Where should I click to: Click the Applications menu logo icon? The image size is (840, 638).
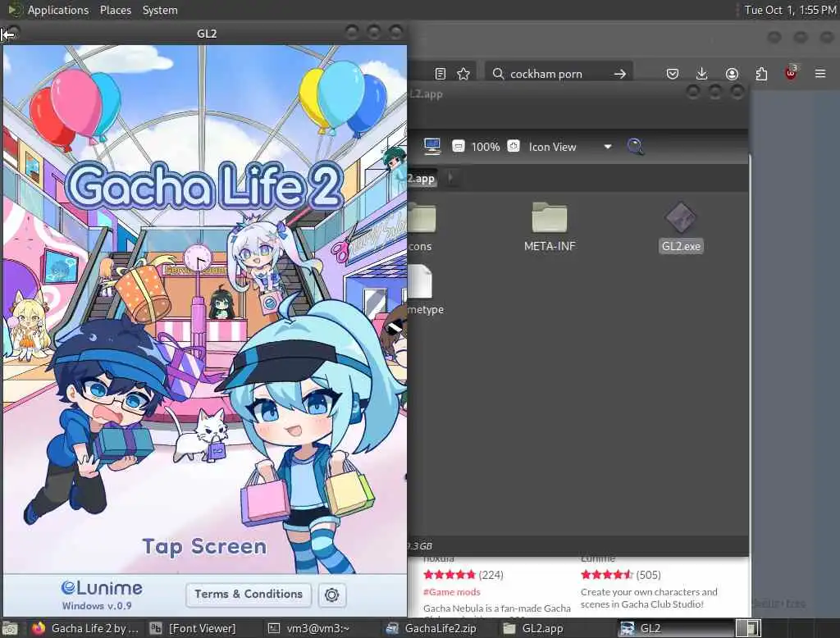coord(15,10)
